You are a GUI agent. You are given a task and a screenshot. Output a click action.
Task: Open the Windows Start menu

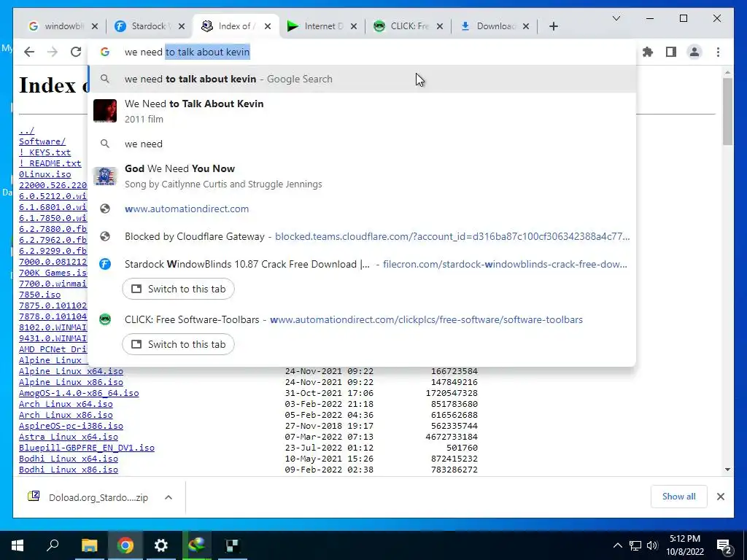[x=18, y=545]
